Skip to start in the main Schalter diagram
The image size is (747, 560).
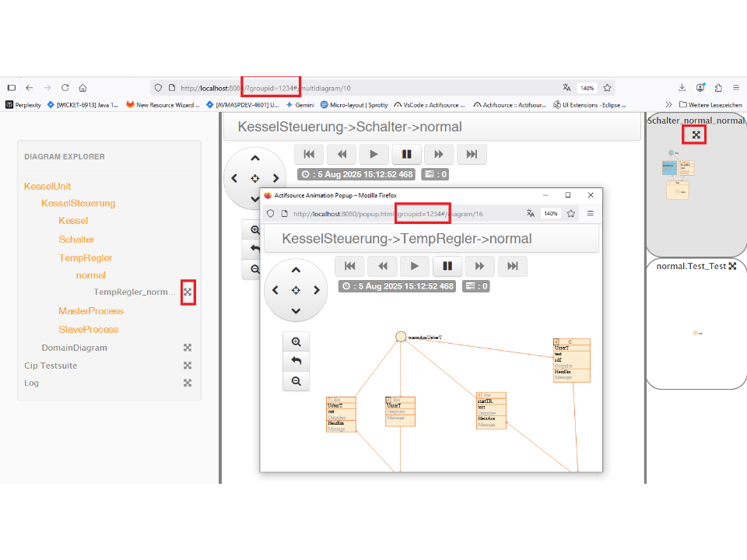pos(309,154)
